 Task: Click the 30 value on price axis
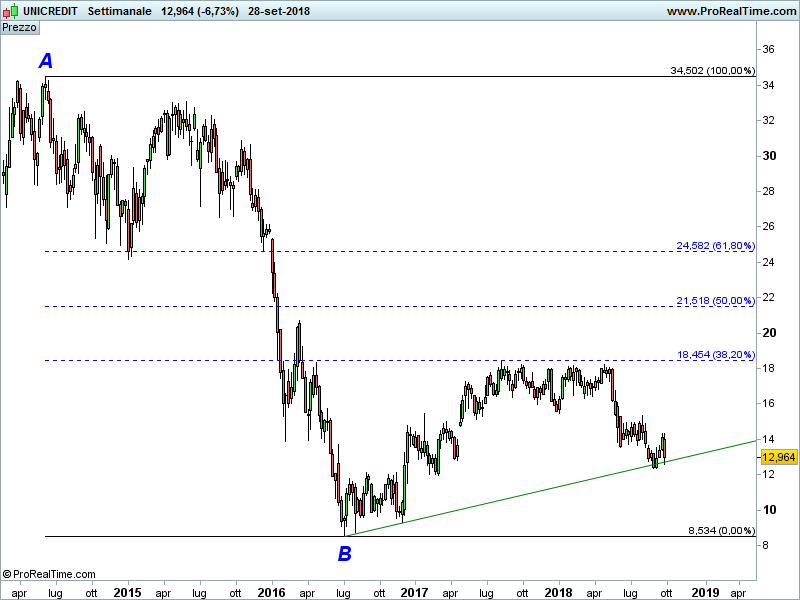769,156
